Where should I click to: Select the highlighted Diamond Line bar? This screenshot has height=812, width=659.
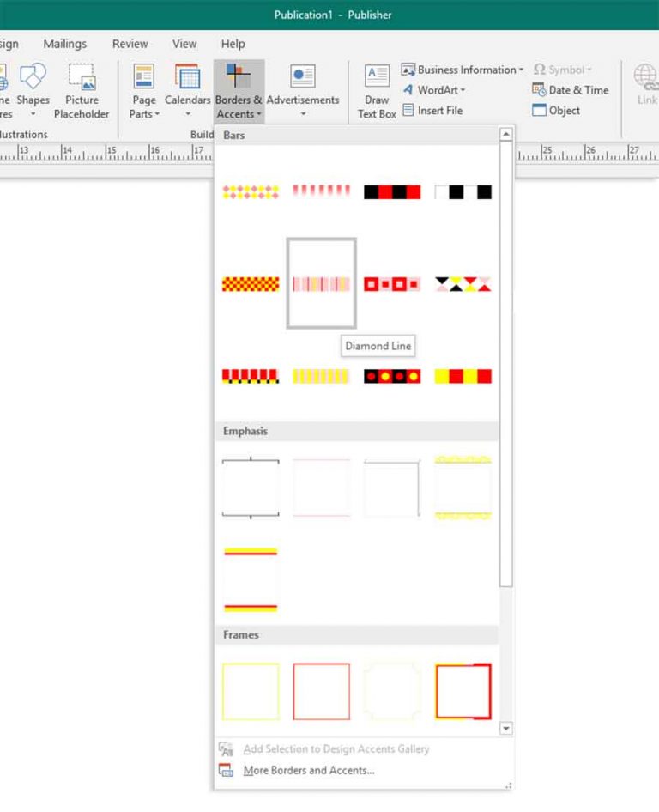pos(321,284)
